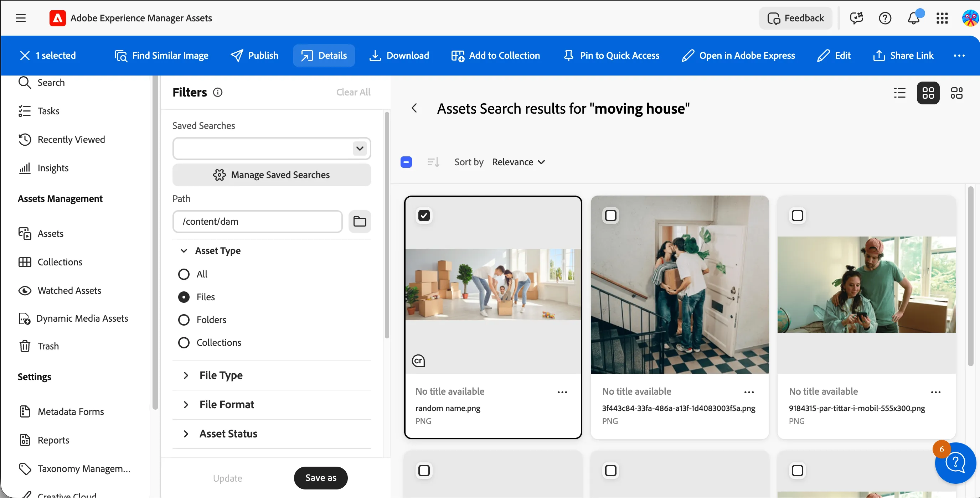Open the folder browse icon next to Path
Screen dimensions: 980x498
(x=360, y=221)
